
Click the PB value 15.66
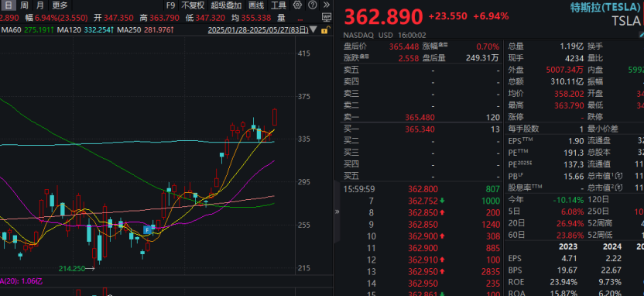(574, 176)
